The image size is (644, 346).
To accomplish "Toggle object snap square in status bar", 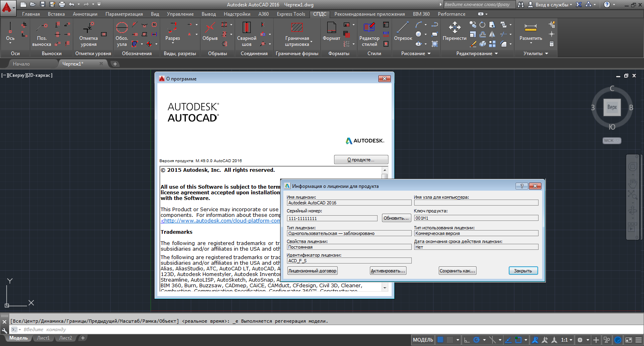I will click(518, 340).
